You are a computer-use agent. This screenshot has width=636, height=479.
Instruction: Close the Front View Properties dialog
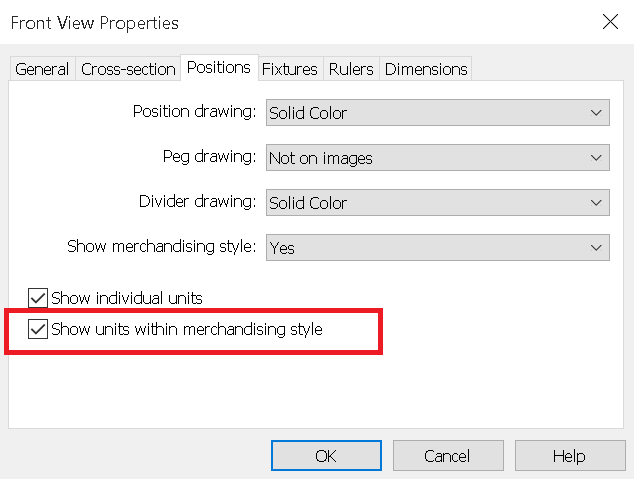pyautogui.click(x=610, y=22)
